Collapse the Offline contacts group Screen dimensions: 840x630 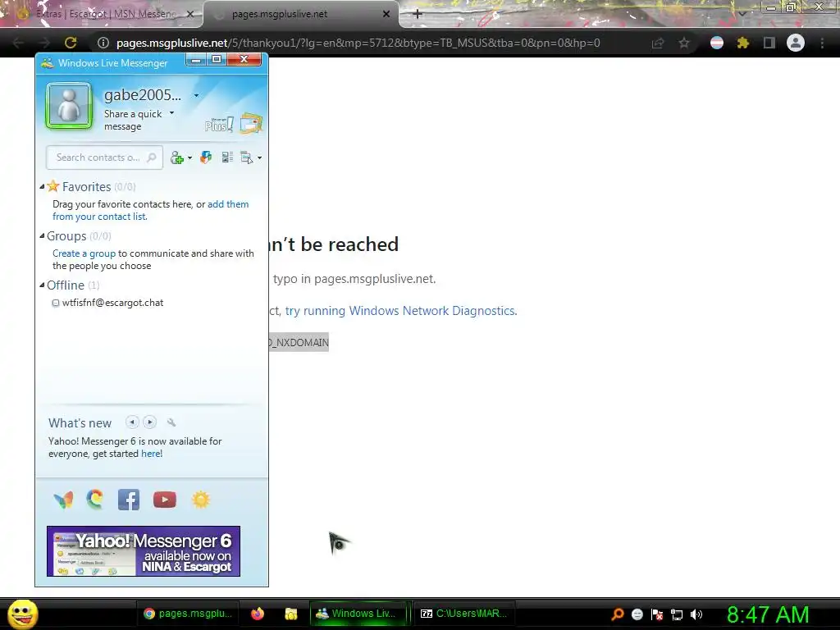pyautogui.click(x=42, y=285)
